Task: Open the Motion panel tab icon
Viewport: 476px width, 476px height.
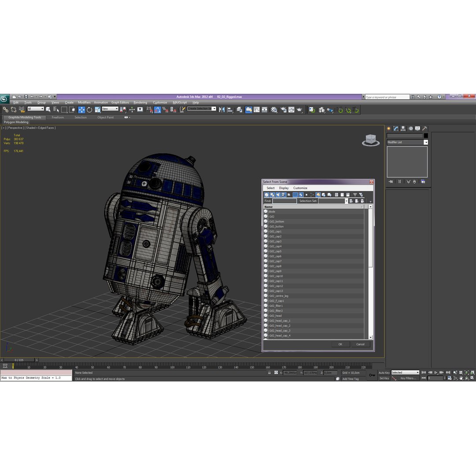Action: [x=410, y=128]
